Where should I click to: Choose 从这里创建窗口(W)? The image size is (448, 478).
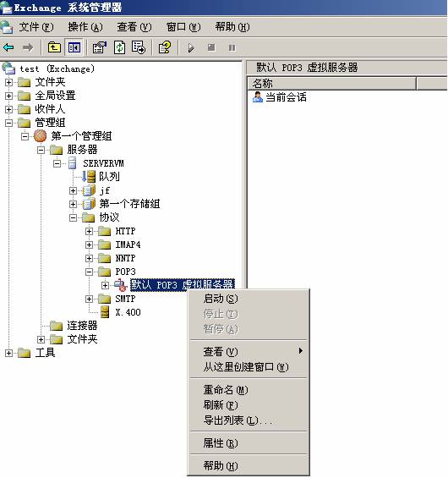(249, 366)
